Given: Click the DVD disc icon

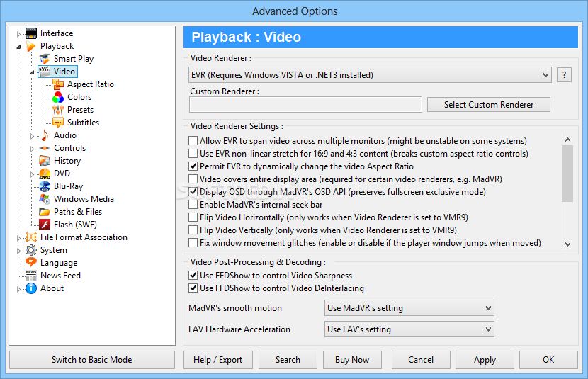Looking at the screenshot, I should (45, 174).
